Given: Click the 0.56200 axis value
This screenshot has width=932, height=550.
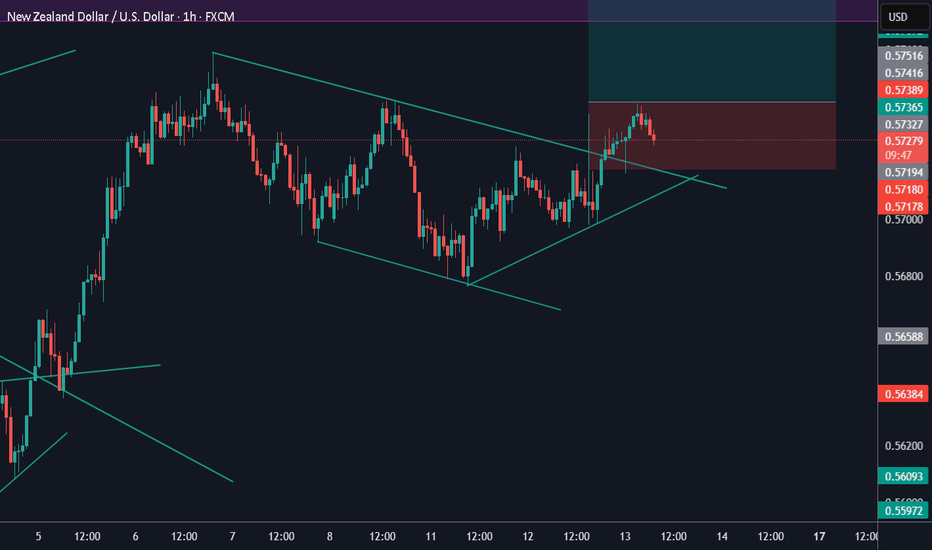Looking at the screenshot, I should coord(903,446).
